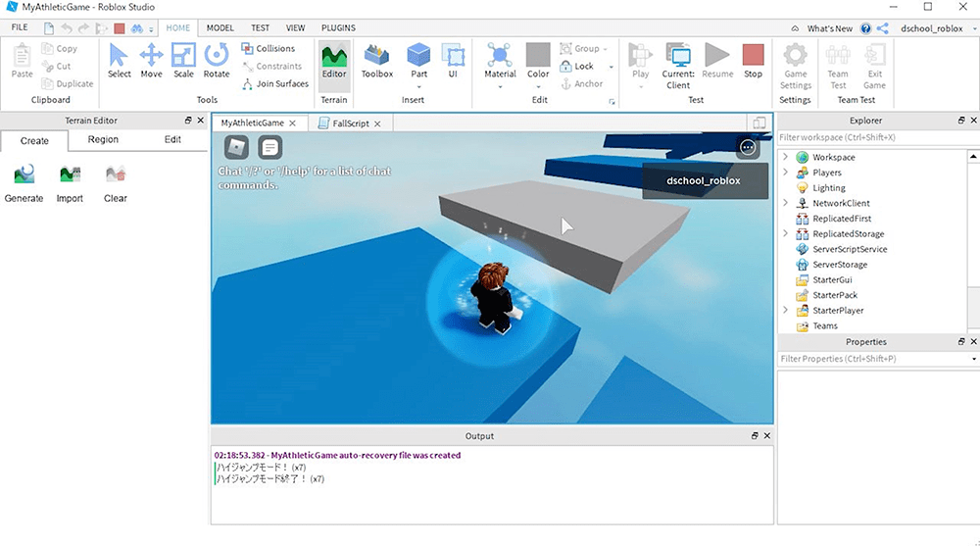Switch view with Current: Client button
Viewport: 980px width, 546px height.
click(x=678, y=66)
